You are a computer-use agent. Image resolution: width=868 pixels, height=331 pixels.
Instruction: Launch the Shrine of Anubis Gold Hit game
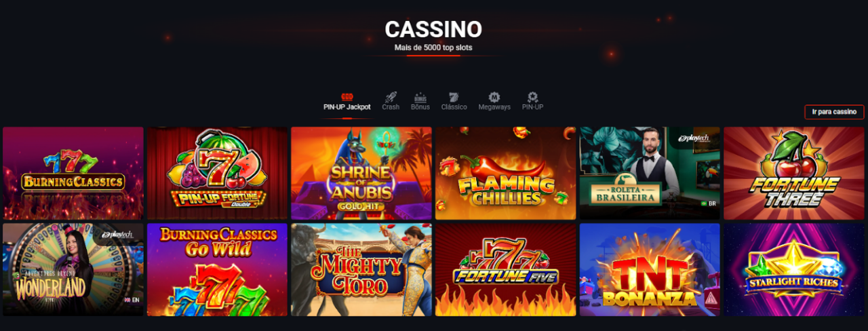(x=361, y=173)
